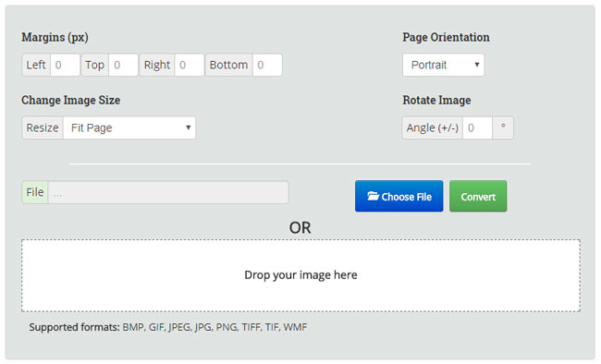Image resolution: width=601 pixels, height=364 pixels.
Task: Click the rotation Angle input field
Action: [x=478, y=127]
